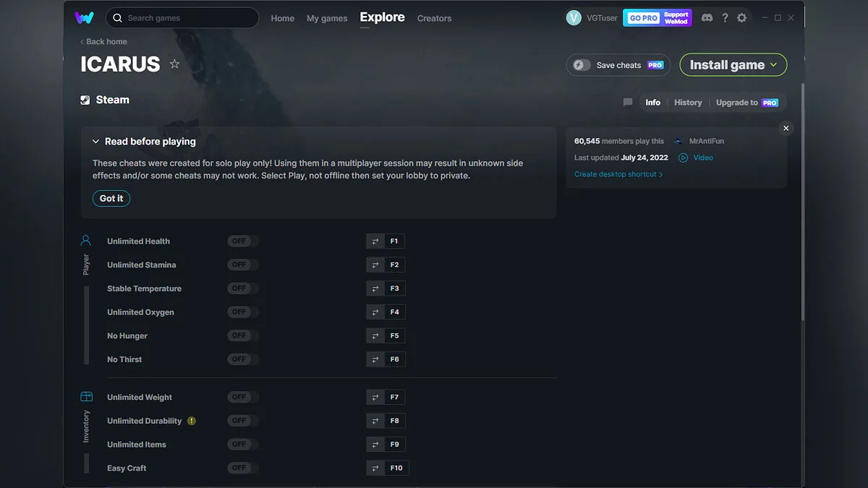Click the chat comment icon beside Info

tap(628, 103)
